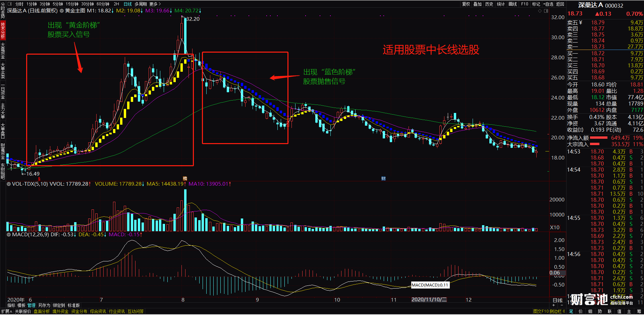Image resolution: width=644 pixels, height=315 pixels.
Task: Click the diamond icon at chart top right
Action: 540,11
